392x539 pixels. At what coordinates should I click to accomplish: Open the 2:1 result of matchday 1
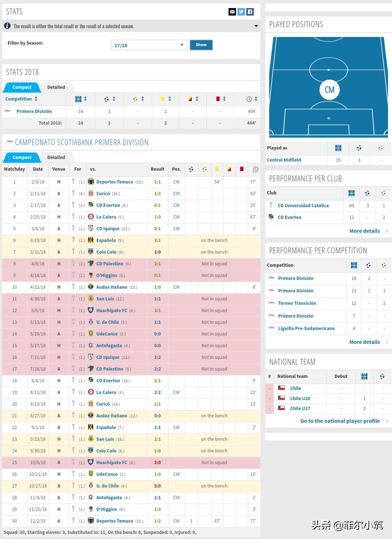tap(157, 182)
